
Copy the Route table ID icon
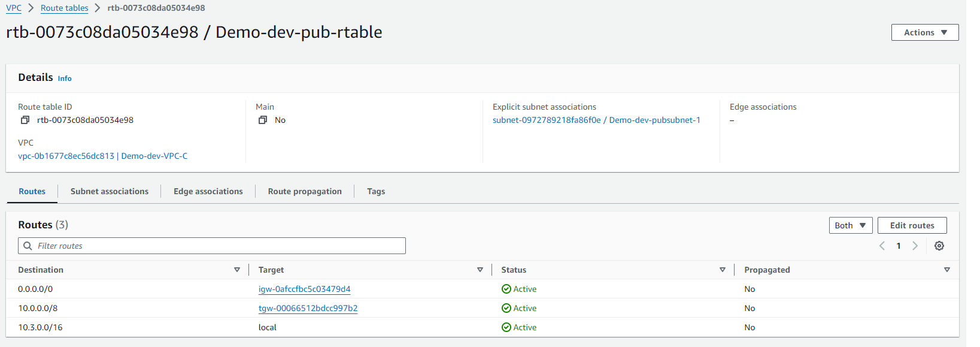pos(25,120)
